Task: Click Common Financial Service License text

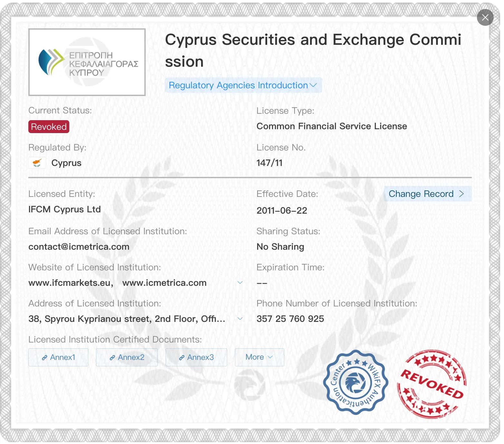Action: [x=332, y=126]
